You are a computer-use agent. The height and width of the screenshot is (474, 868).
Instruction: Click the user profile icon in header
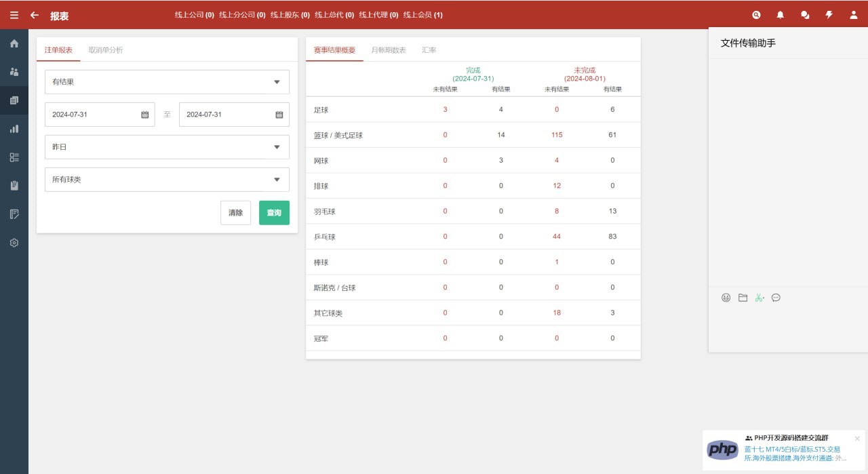point(854,15)
